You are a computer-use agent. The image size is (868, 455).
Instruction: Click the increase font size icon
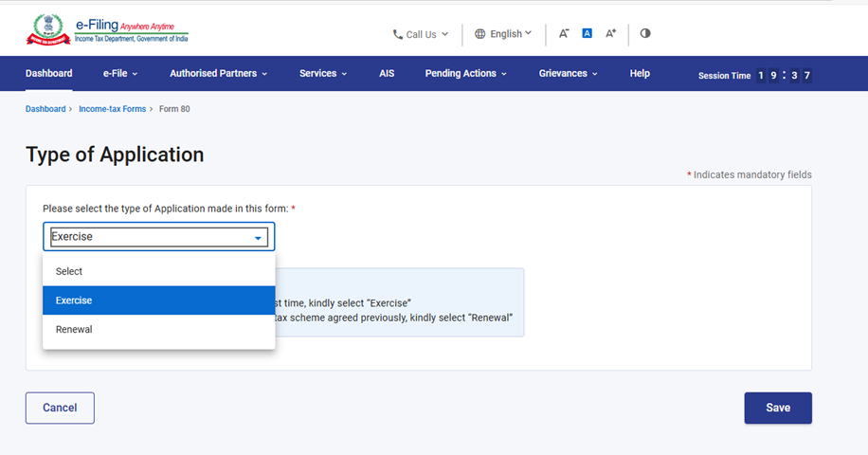(611, 33)
